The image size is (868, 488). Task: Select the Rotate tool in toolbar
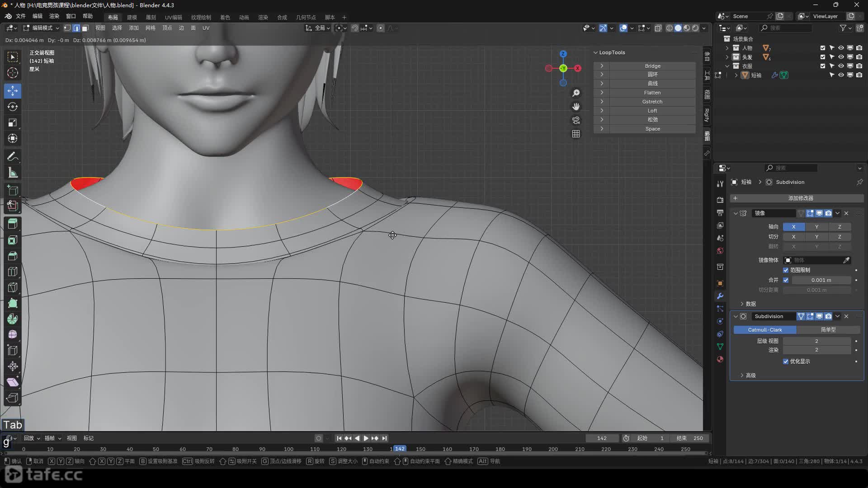click(x=13, y=107)
